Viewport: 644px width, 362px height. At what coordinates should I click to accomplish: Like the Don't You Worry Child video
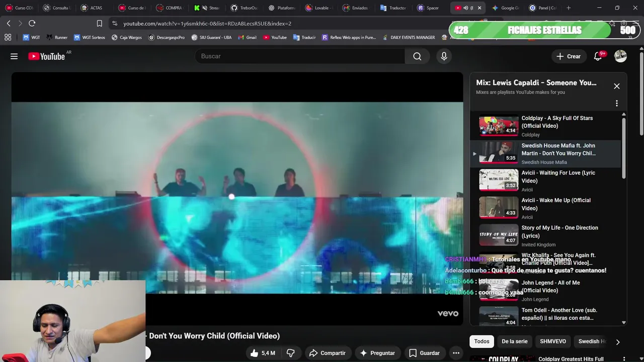(263, 353)
